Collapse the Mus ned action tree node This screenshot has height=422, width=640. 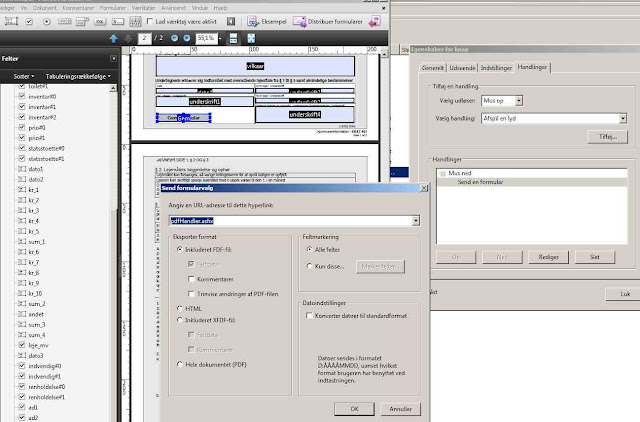(443, 173)
